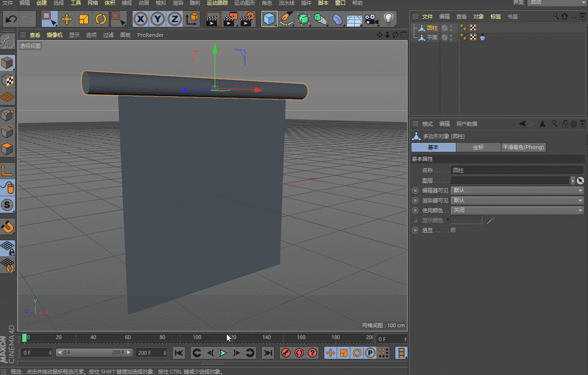Click the Camera icon in the toolbar
The height and width of the screenshot is (375, 588).
(370, 19)
